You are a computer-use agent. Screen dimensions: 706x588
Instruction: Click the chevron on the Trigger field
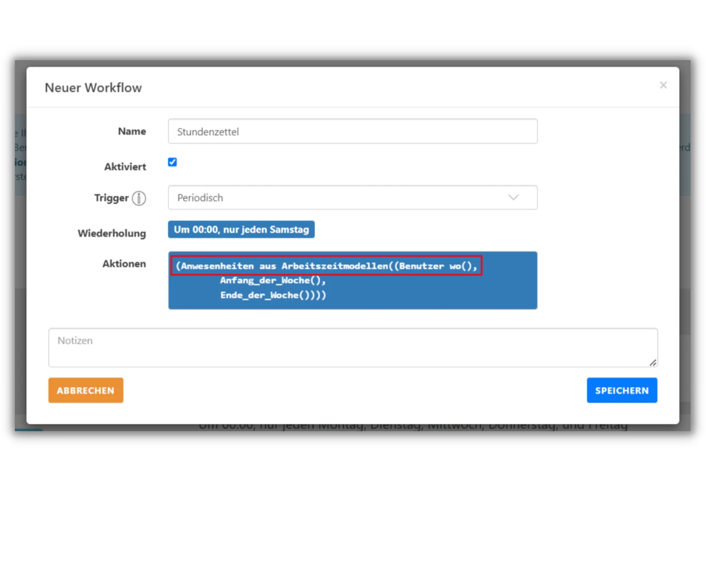pos(513,198)
